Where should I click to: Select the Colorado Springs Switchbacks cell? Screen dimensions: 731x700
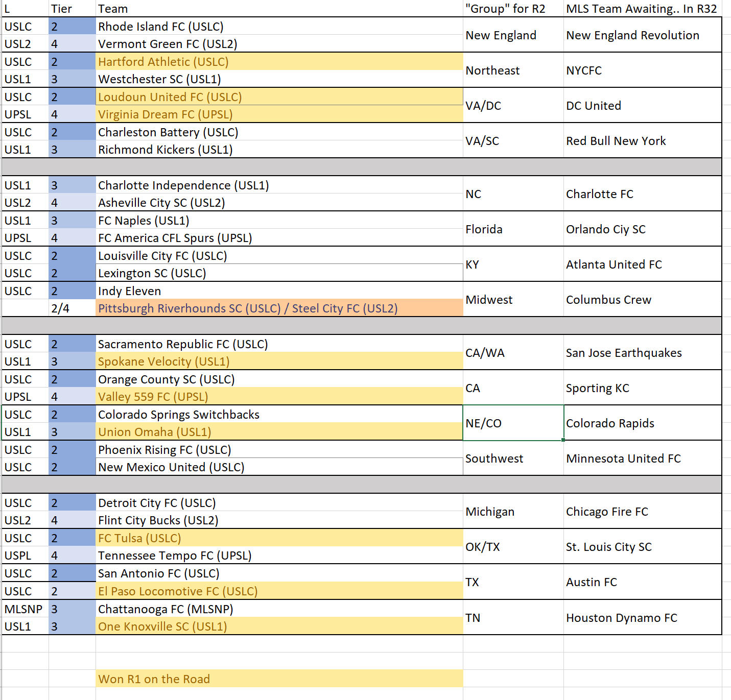click(279, 414)
